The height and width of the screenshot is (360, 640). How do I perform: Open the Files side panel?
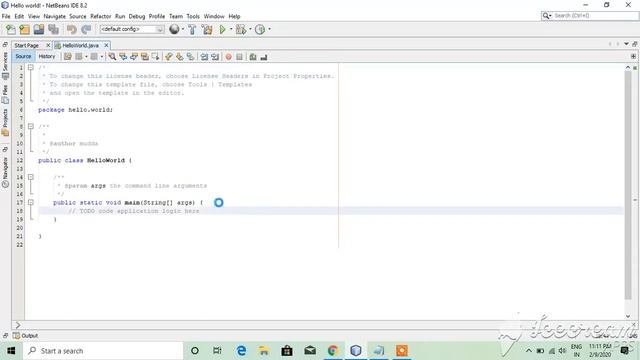click(x=5, y=94)
